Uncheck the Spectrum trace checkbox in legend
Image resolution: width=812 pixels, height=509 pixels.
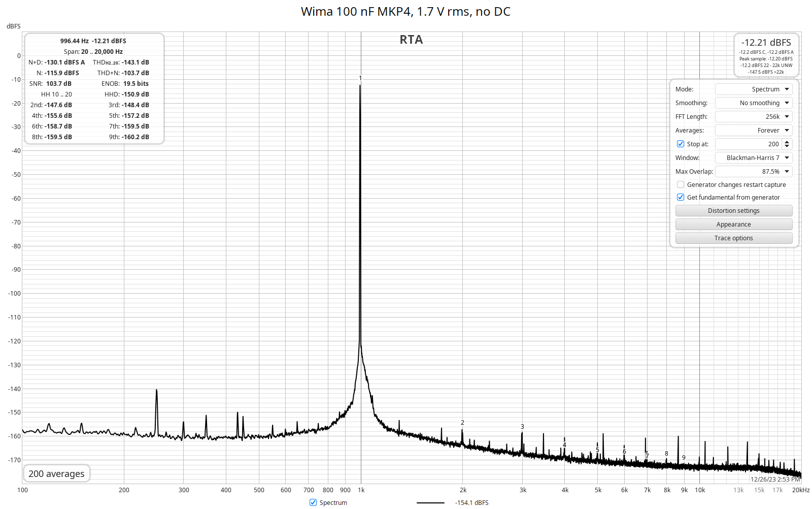(313, 502)
